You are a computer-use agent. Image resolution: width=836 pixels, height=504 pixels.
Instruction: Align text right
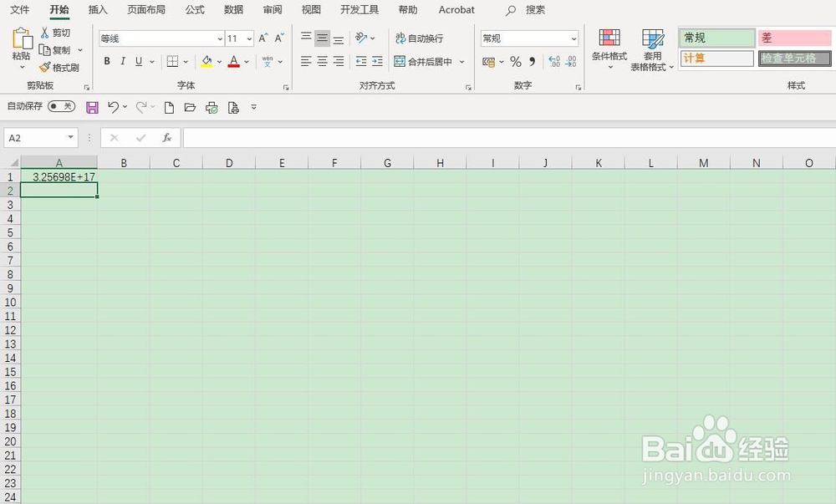point(339,61)
